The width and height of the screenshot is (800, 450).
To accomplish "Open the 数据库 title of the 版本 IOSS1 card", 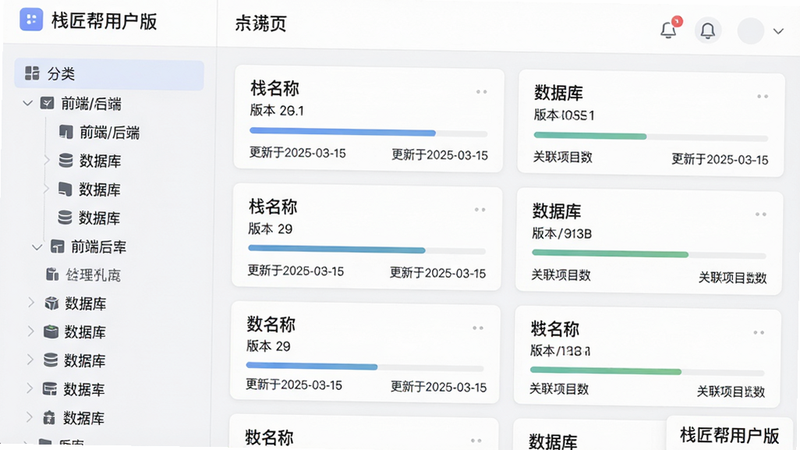I will pyautogui.click(x=558, y=93).
